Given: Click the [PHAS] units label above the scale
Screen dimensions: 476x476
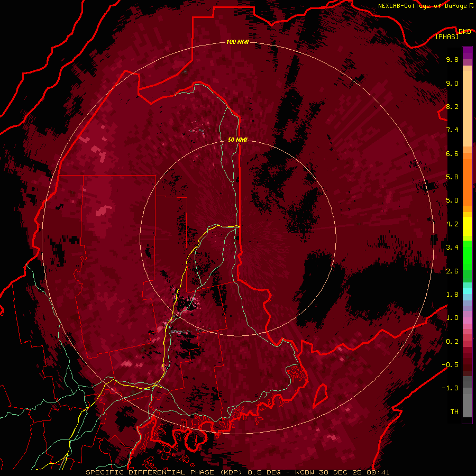Looking at the screenshot, I should pos(447,36).
